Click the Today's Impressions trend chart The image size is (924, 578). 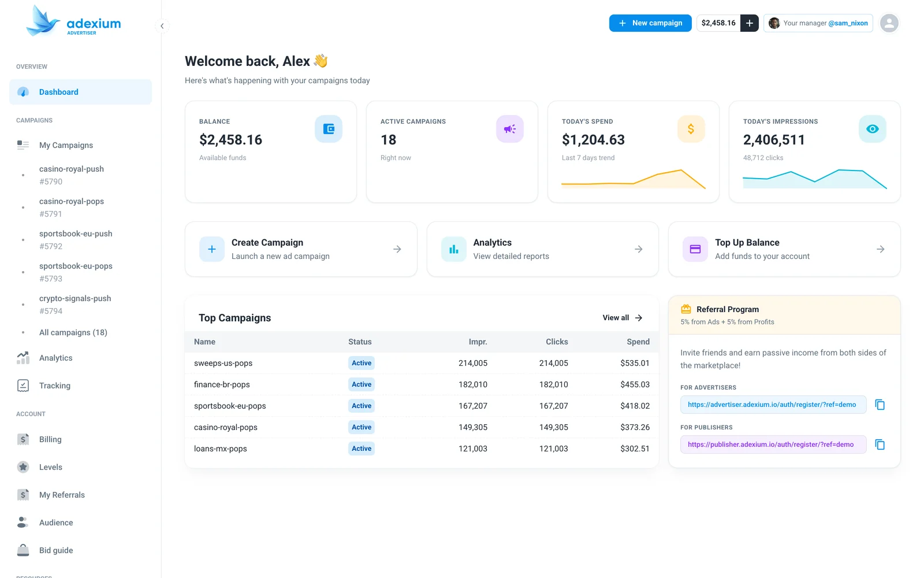815,179
